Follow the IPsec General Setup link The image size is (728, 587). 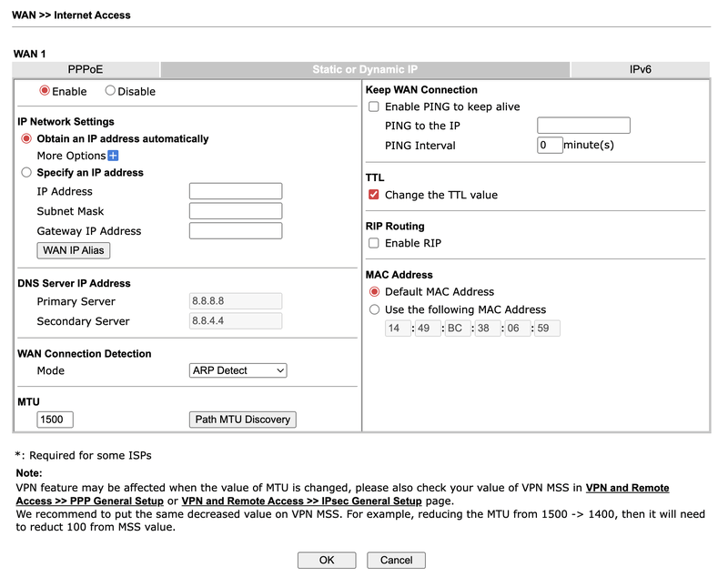pyautogui.click(x=301, y=501)
